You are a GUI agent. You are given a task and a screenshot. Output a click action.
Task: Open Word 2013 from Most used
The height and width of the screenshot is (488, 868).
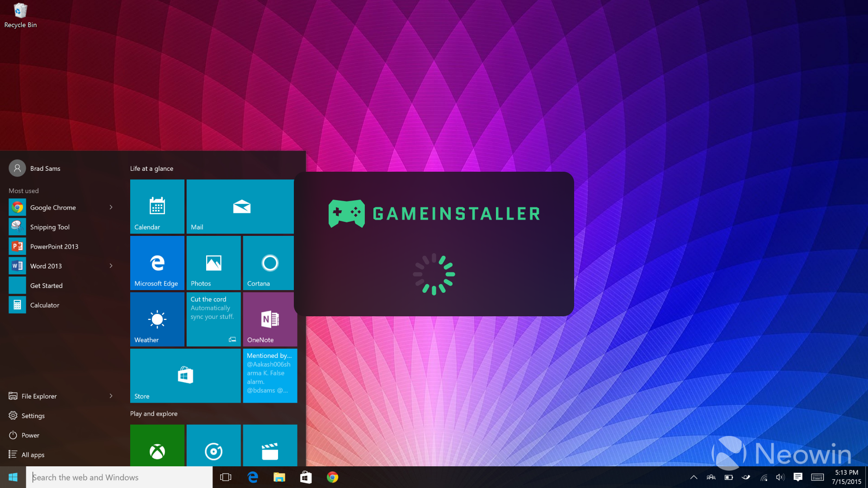tap(46, 266)
